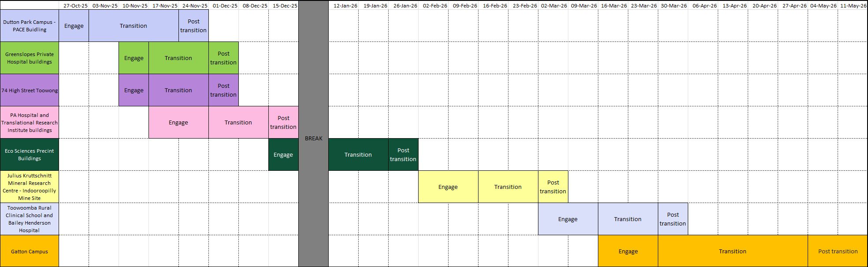Select the pink PA Hospital Engage block

pos(178,122)
